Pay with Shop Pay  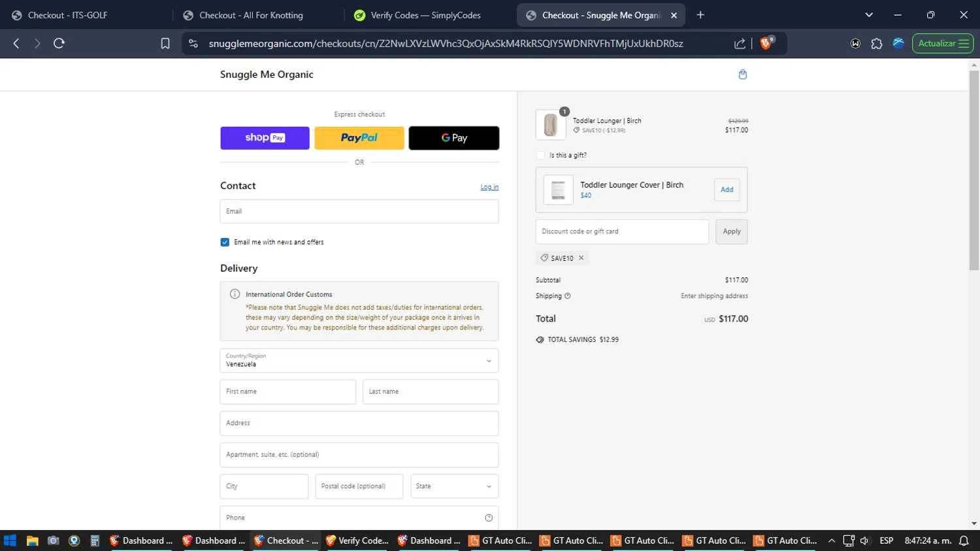(265, 138)
